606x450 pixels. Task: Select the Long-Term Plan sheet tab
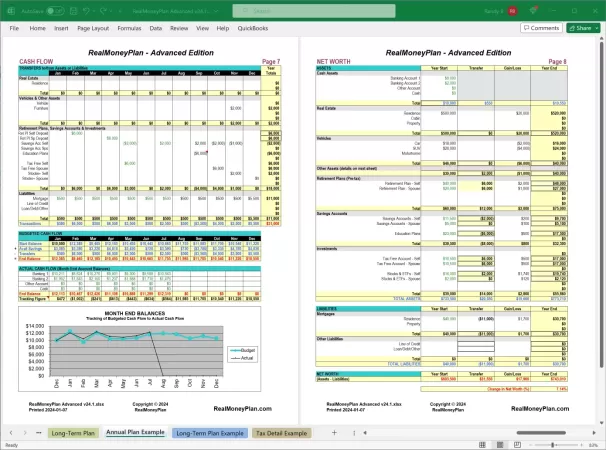[73, 432]
